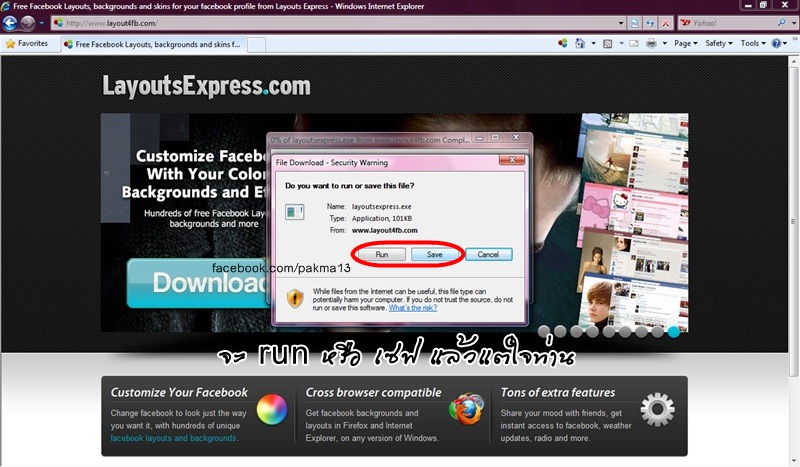This screenshot has height=467, width=800.
Task: Stop loading with the red X icon
Action: pos(666,23)
